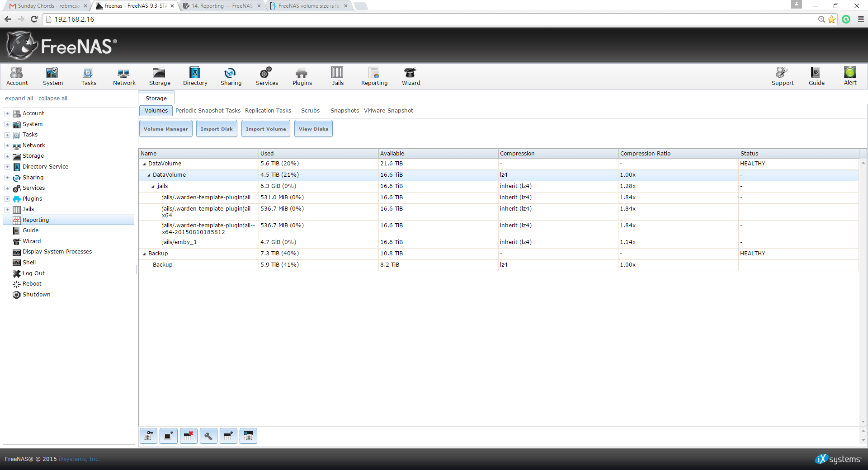This screenshot has height=470, width=868.
Task: Reload the page in browser
Action: 34,19
